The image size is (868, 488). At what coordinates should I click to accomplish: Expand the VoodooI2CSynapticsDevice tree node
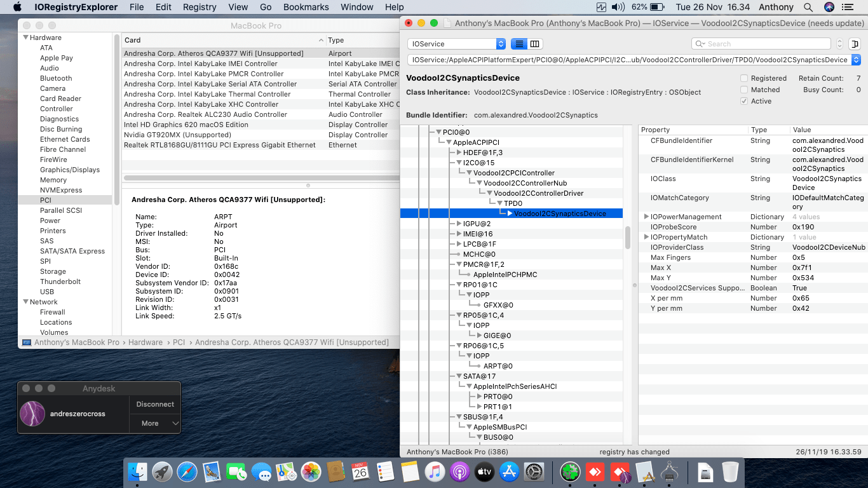[x=510, y=213]
